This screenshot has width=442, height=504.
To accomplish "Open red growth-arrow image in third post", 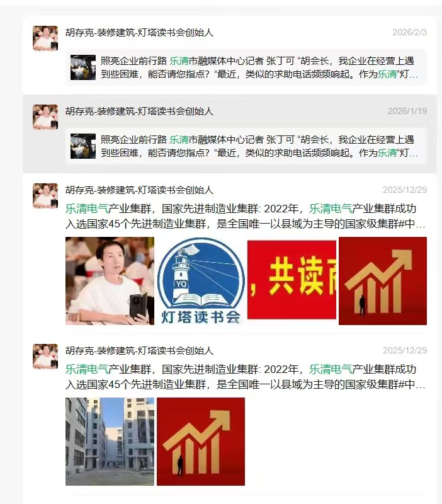I will 383,281.
